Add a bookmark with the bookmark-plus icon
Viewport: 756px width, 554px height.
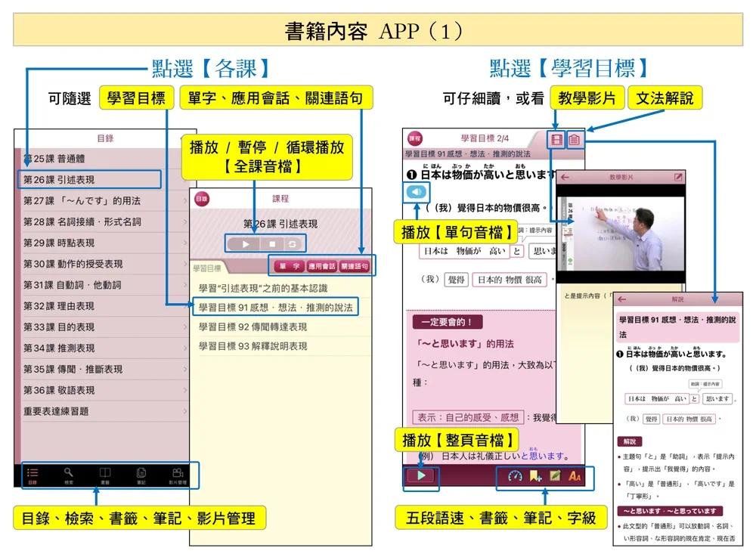535,476
